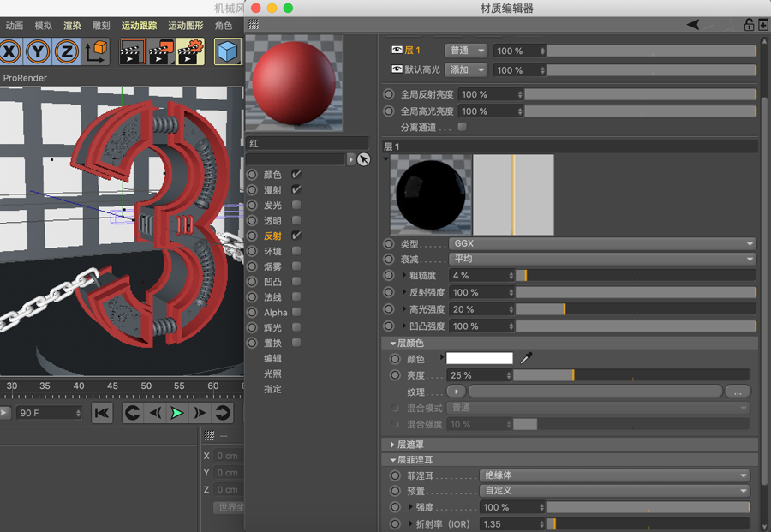Click the 光照 entry in the channel list
Image resolution: width=771 pixels, height=532 pixels.
[272, 374]
